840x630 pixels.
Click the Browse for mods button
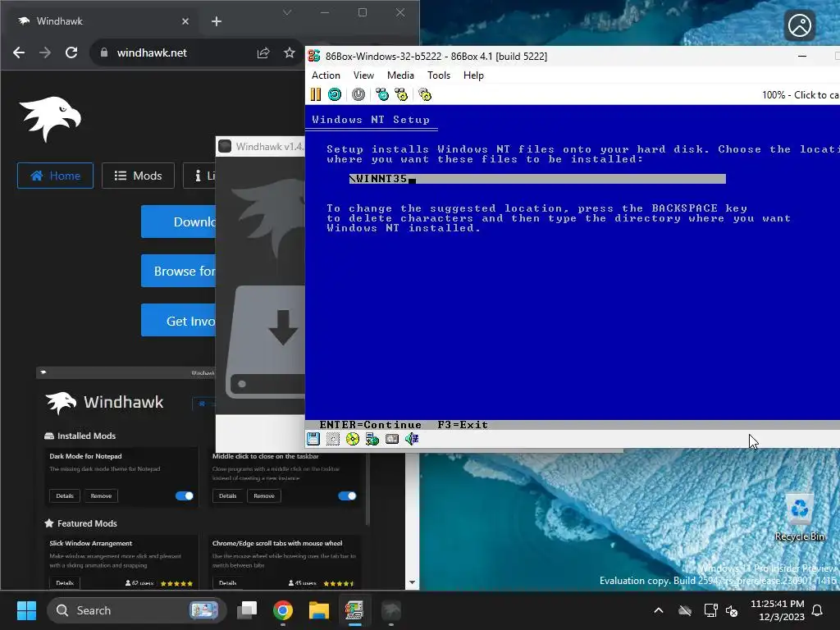click(178, 271)
